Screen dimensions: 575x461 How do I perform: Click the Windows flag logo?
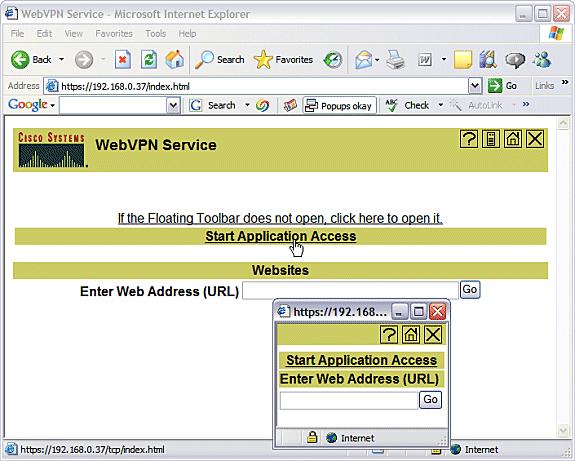point(556,33)
